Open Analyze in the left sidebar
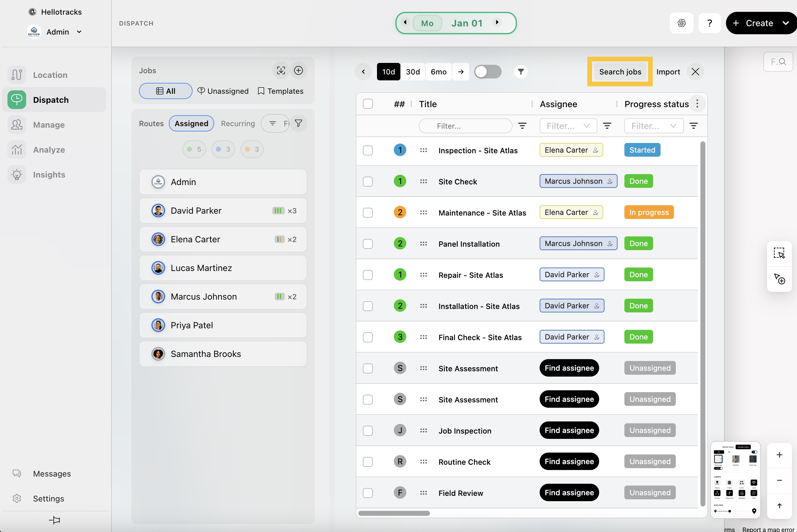The height and width of the screenshot is (532, 797). click(x=49, y=150)
